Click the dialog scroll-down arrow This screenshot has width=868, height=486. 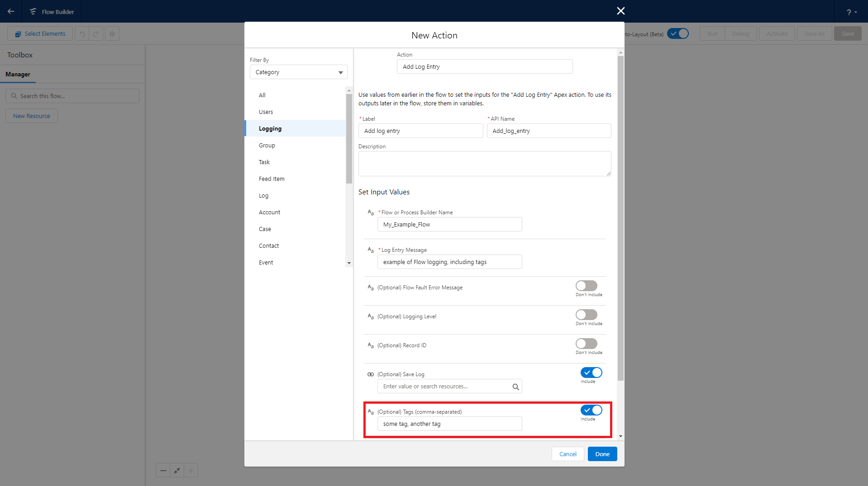(x=620, y=436)
